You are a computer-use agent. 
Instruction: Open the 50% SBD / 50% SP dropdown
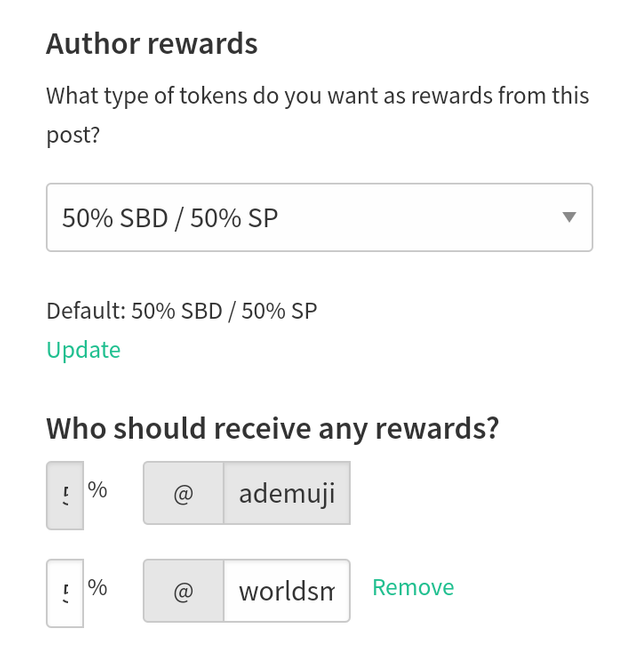pos(319,218)
